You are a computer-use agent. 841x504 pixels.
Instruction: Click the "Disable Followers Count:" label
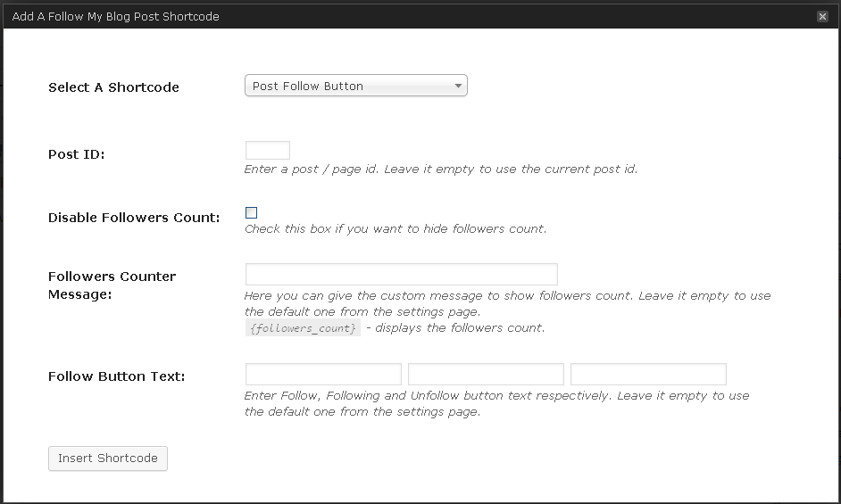pos(134,218)
